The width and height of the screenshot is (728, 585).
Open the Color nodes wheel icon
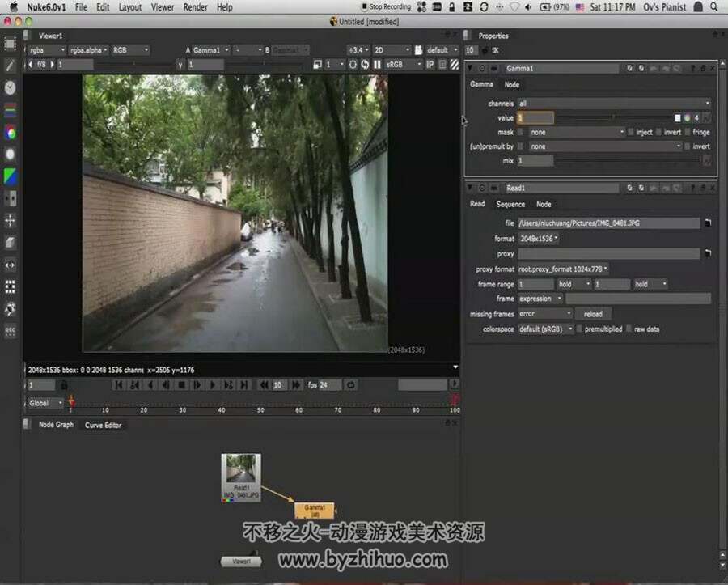pos(10,133)
